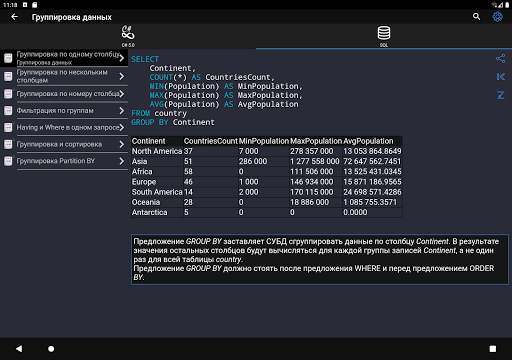The image size is (512, 360).
Task: Tap the 'CountriesCount' column header
Action: (x=211, y=141)
